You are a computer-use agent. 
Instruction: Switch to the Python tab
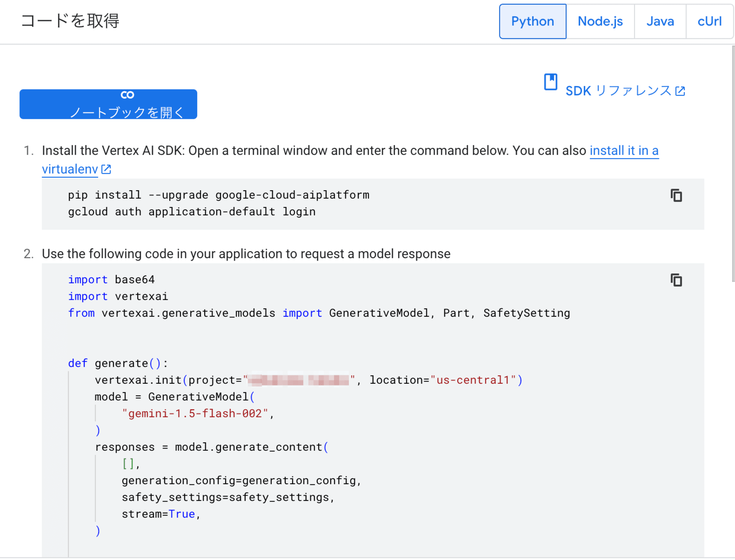tap(533, 21)
